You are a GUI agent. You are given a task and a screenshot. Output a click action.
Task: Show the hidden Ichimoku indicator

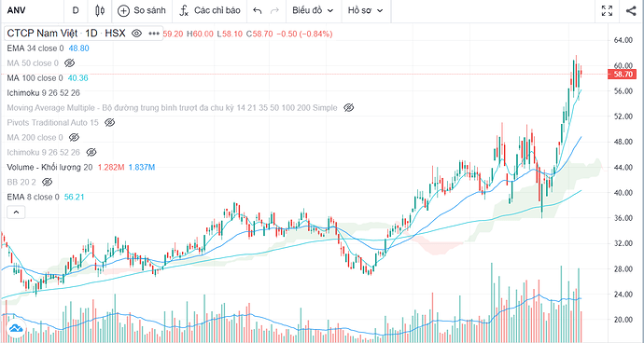pos(91,153)
